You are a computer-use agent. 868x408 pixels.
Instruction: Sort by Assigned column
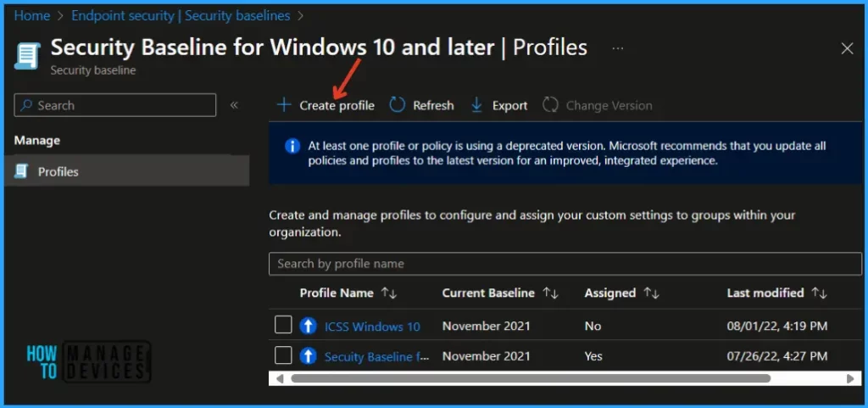(621, 293)
